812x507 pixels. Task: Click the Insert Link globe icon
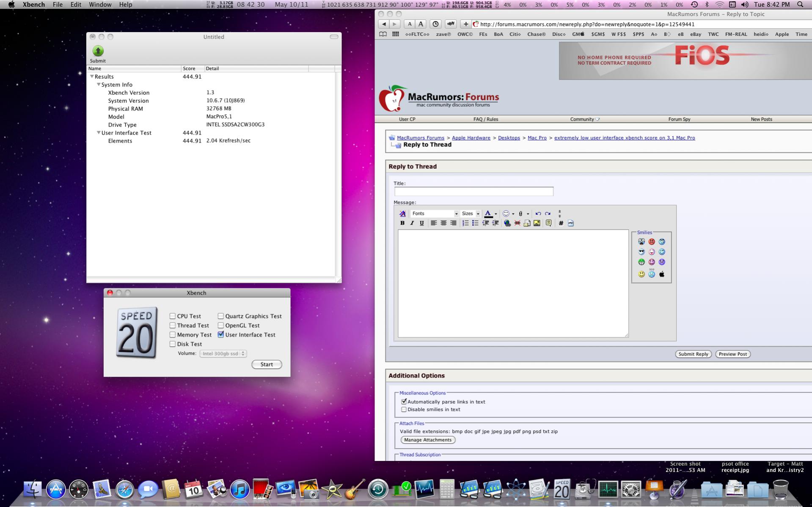click(x=507, y=223)
